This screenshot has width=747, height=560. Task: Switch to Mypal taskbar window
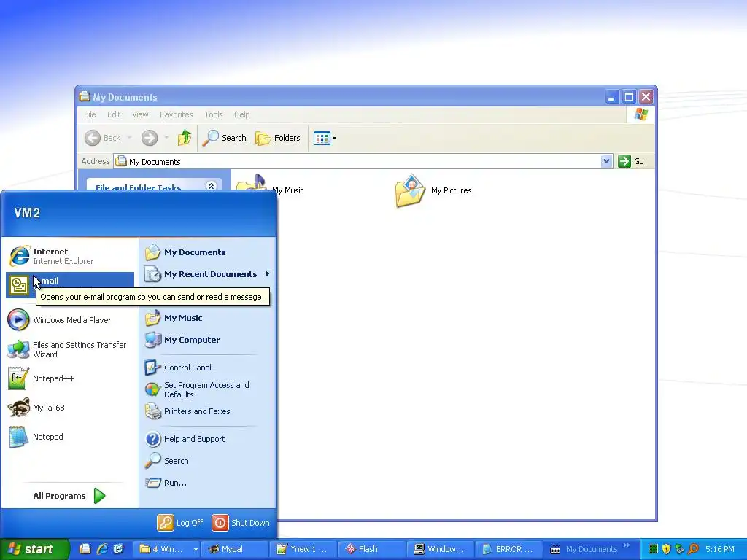[x=233, y=549]
